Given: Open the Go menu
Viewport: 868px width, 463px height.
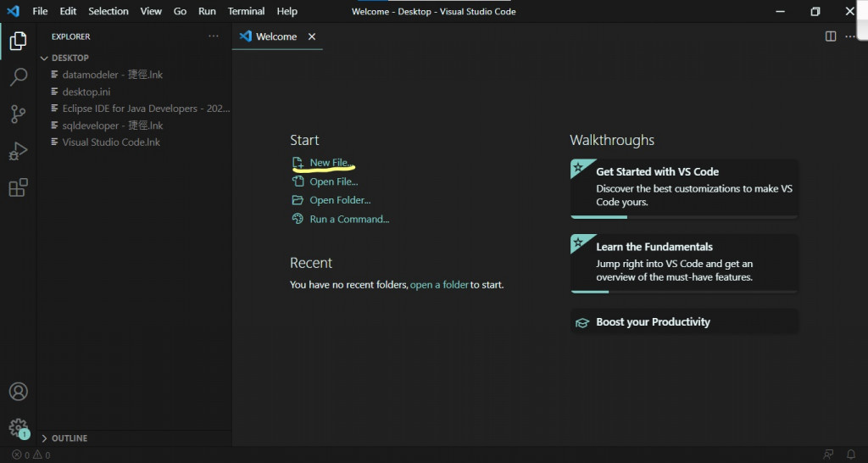Looking at the screenshot, I should click(180, 11).
